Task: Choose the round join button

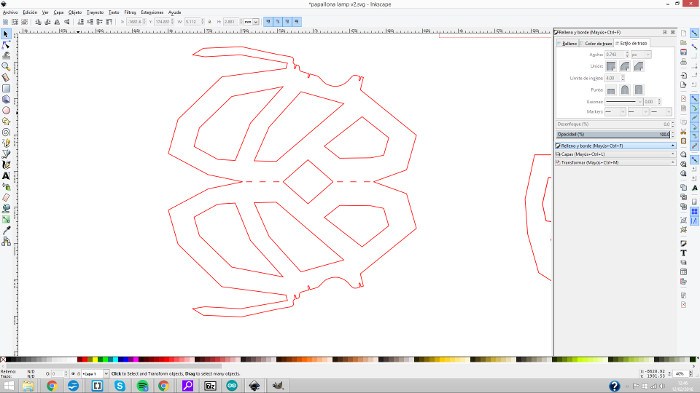Action: pos(625,67)
